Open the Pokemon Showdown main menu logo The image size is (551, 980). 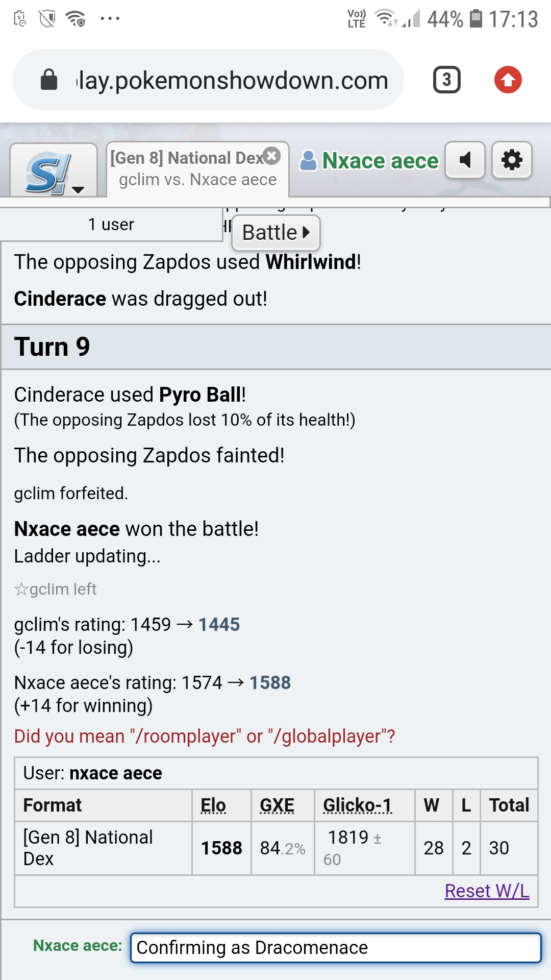53,170
